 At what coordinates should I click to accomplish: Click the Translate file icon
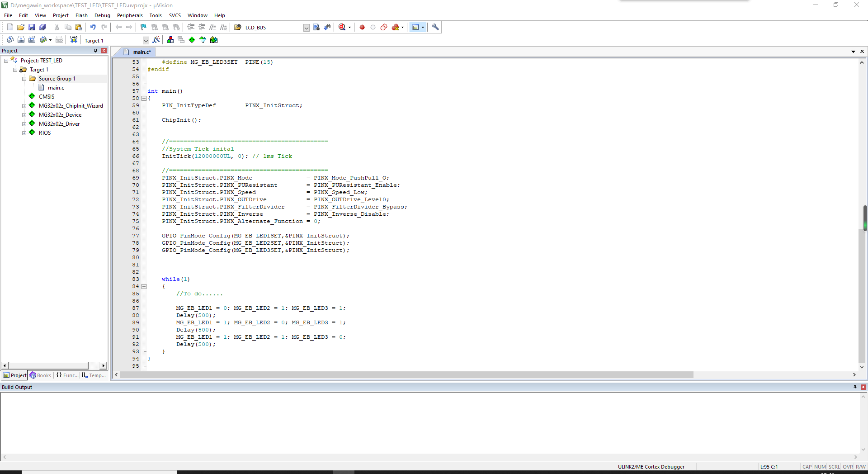point(10,40)
